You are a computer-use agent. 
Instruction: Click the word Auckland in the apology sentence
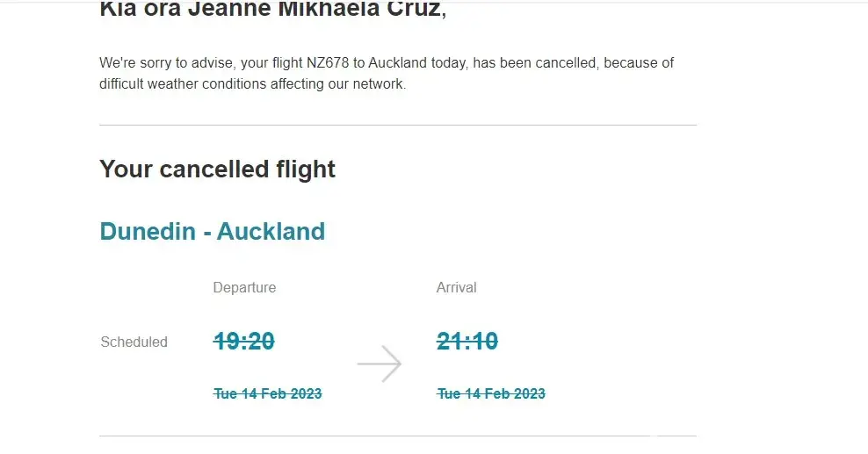pyautogui.click(x=397, y=63)
